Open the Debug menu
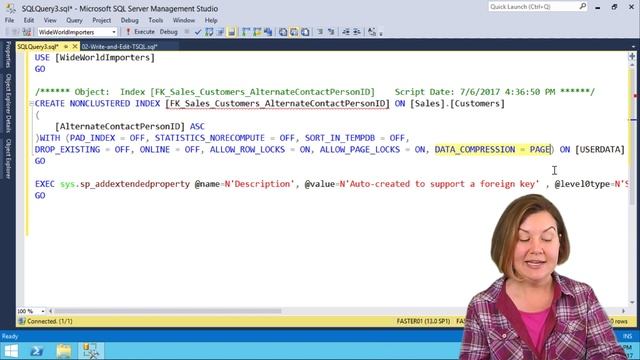This screenshot has height=360, width=640. click(x=129, y=20)
